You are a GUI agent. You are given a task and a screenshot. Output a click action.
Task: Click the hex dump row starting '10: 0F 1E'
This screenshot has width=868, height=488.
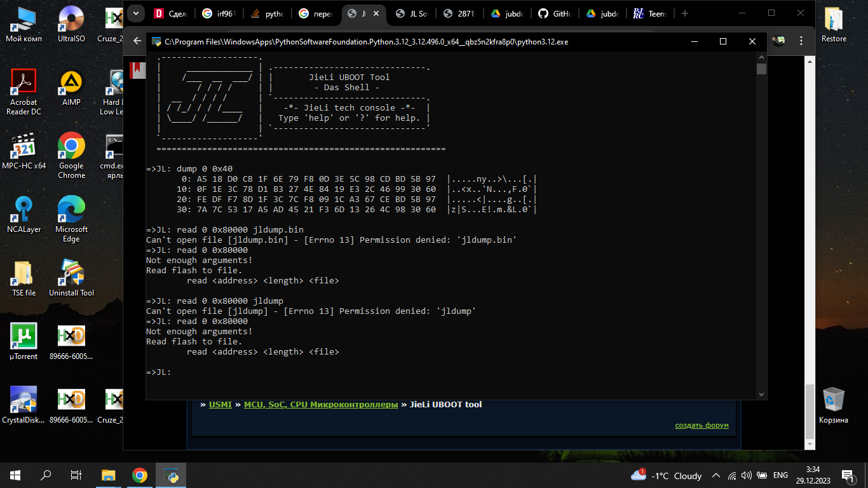coord(357,189)
